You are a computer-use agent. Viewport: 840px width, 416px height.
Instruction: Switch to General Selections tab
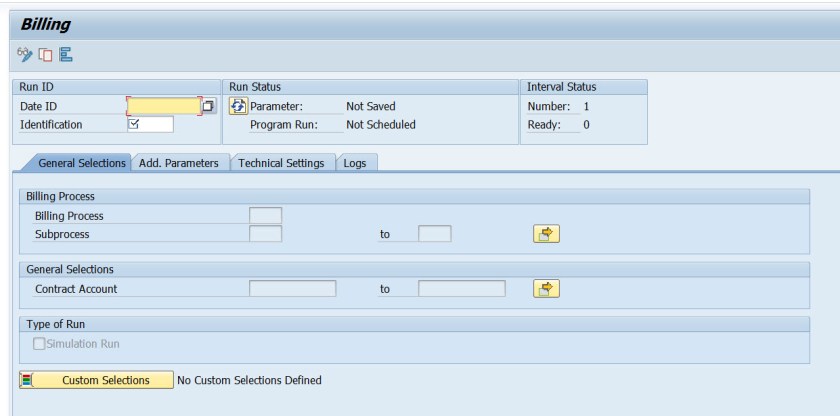pyautogui.click(x=81, y=163)
